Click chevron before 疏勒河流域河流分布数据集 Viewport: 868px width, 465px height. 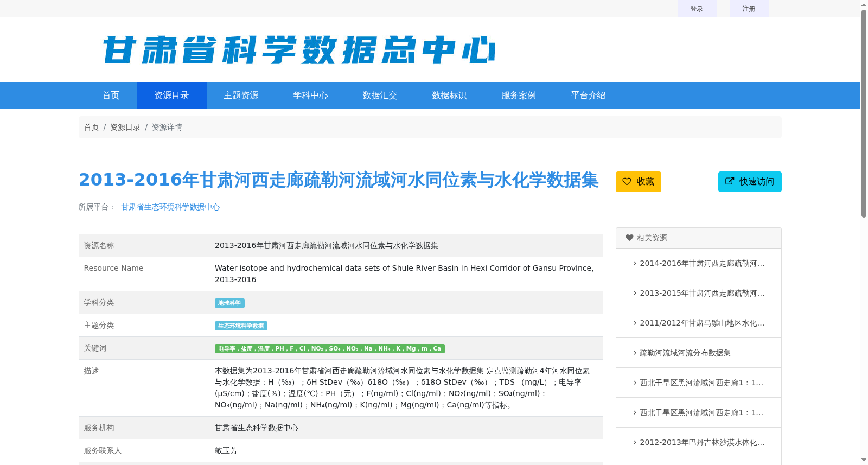click(635, 353)
